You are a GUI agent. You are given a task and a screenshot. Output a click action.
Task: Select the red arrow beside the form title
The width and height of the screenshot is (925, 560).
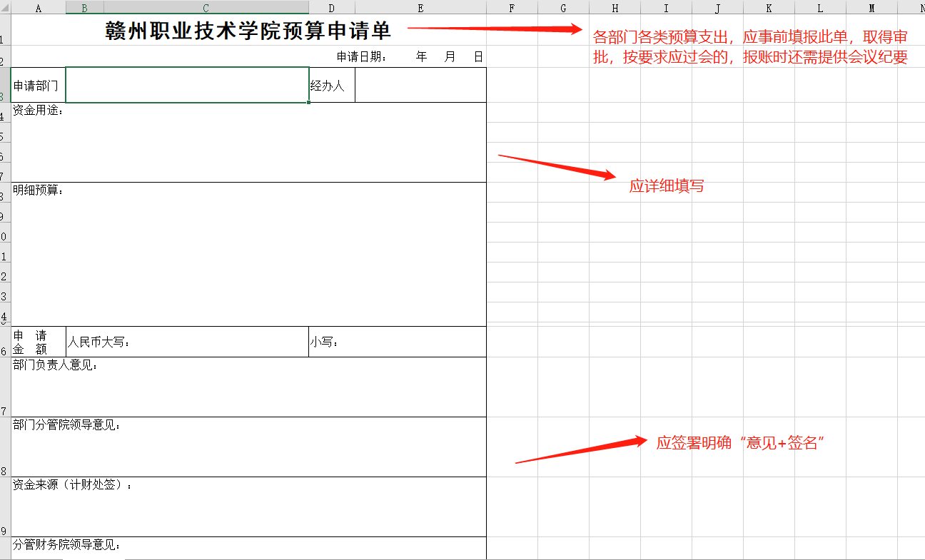(494, 29)
